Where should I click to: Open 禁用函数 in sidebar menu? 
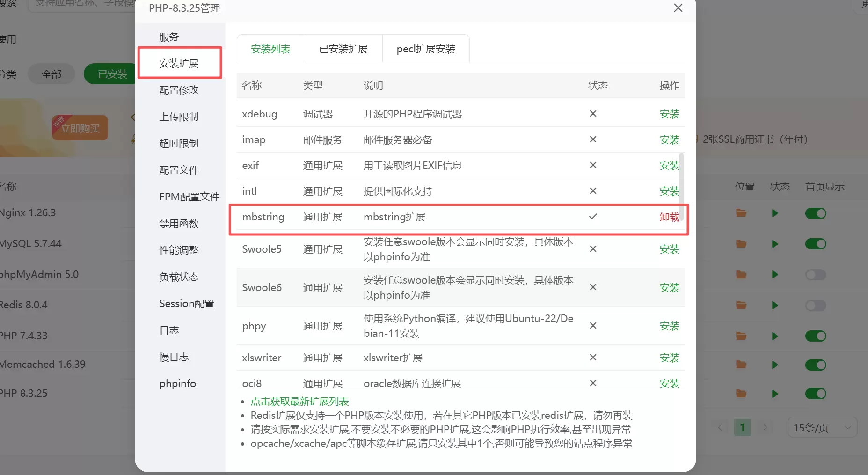point(179,223)
